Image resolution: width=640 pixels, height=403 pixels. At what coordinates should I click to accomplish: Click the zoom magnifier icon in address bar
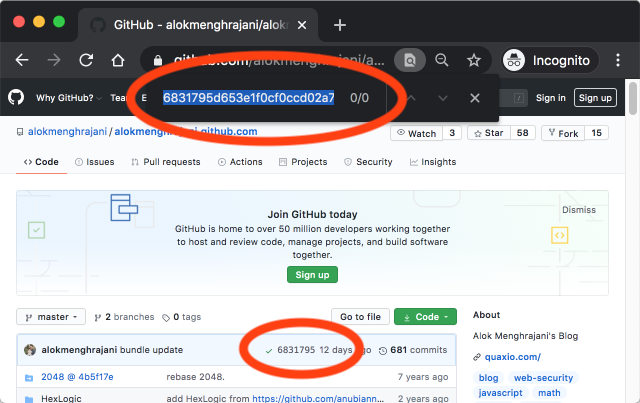(442, 60)
